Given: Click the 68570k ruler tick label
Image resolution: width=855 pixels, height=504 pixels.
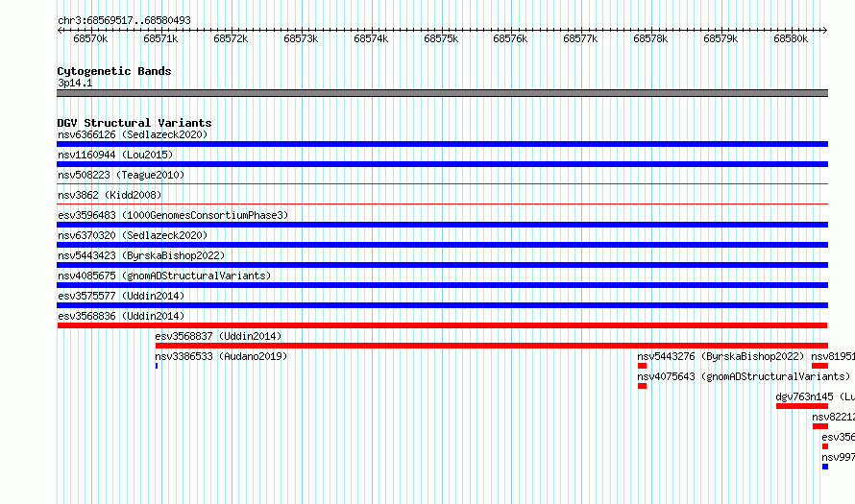Looking at the screenshot, I should coord(90,38).
